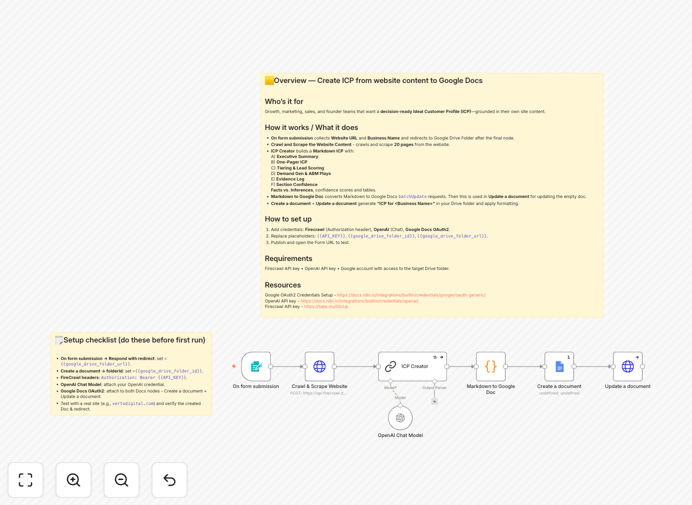The image size is (692, 505).
Task: Click the 'Requirements' heading
Action: (x=288, y=259)
